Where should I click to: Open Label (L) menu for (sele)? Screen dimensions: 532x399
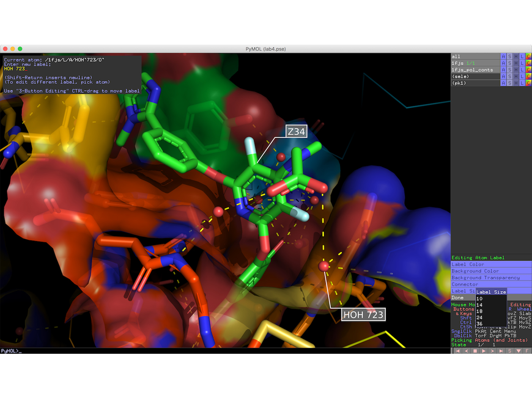click(x=522, y=76)
